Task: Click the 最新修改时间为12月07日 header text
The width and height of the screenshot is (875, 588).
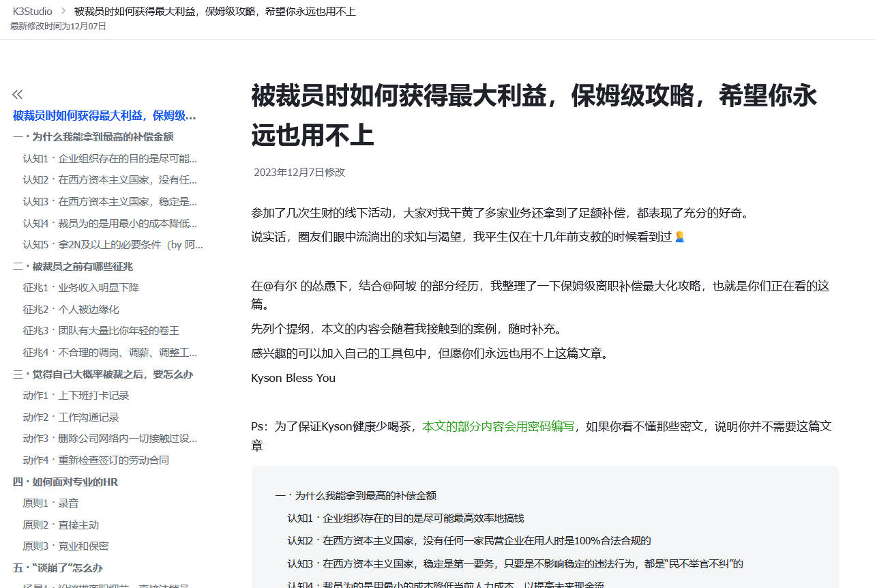Action: coord(58,27)
